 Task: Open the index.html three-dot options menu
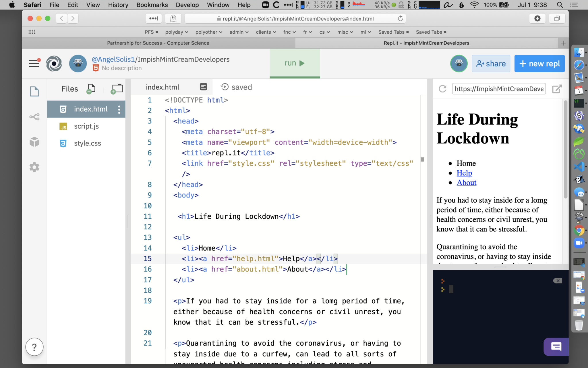pos(119,109)
